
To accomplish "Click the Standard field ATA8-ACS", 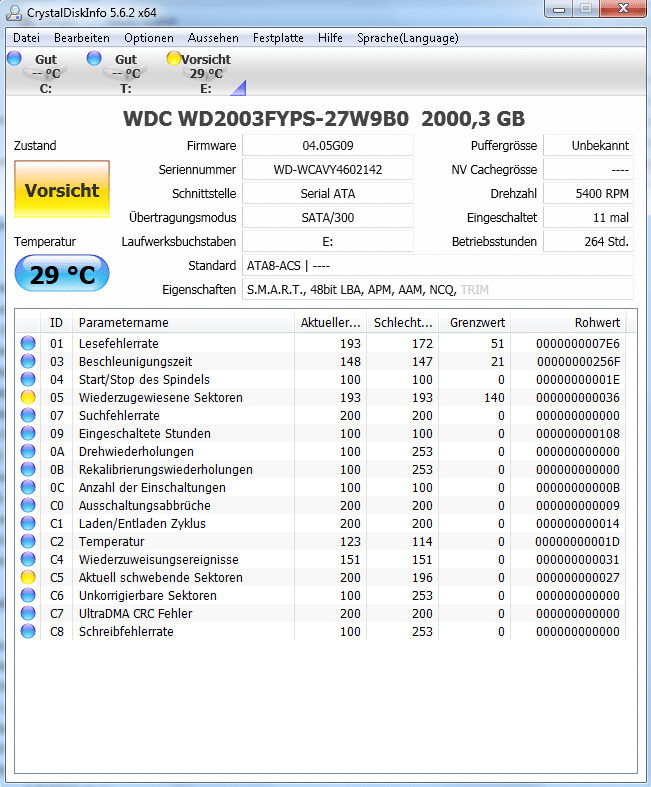I will [438, 266].
